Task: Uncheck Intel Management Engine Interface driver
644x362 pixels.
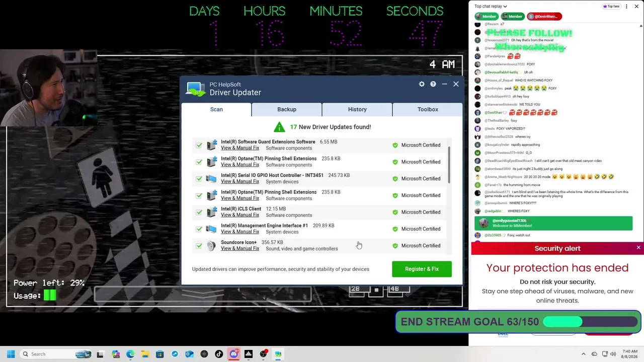Action: coord(199,229)
